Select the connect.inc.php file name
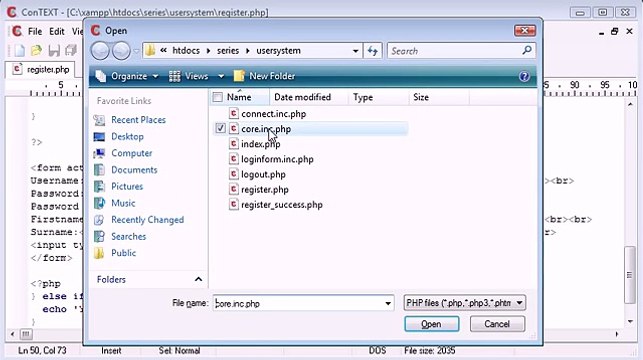This screenshot has width=643, height=360. 274,114
